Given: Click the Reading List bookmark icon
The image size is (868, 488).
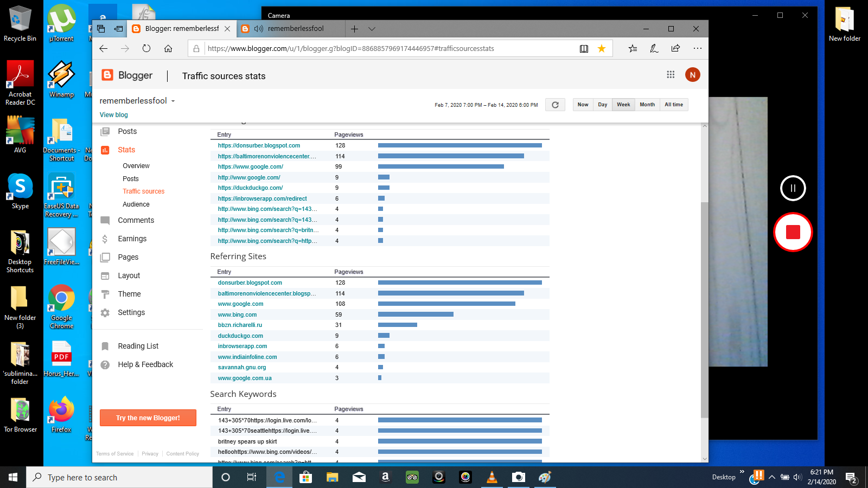Looking at the screenshot, I should pyautogui.click(x=105, y=346).
